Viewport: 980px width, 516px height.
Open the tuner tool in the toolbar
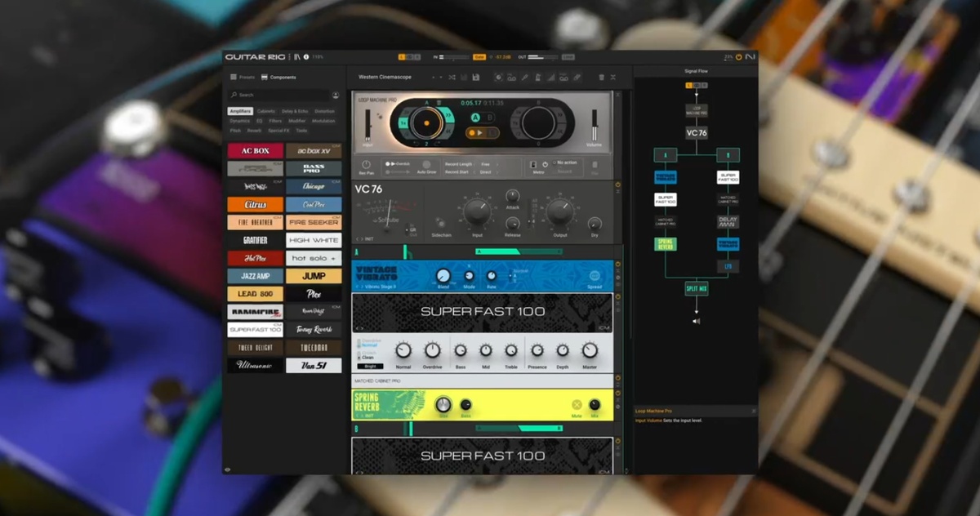pyautogui.click(x=524, y=77)
